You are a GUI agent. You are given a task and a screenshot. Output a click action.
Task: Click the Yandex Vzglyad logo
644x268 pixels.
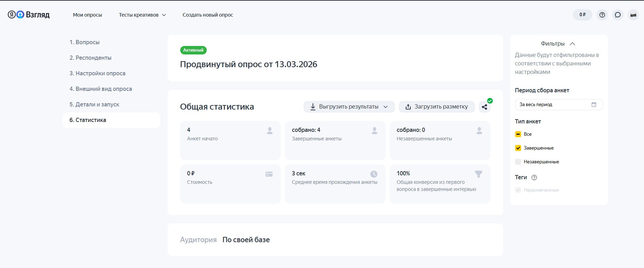(x=29, y=14)
